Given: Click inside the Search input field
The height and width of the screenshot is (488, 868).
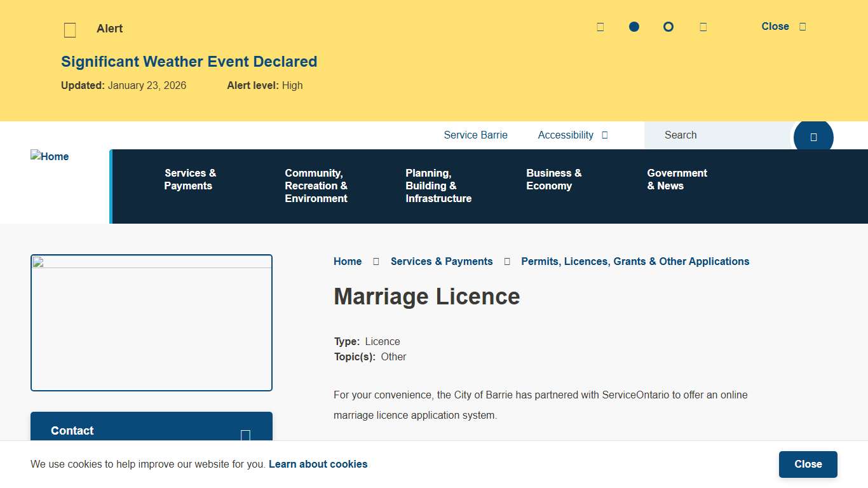Looking at the screenshot, I should pos(718,135).
